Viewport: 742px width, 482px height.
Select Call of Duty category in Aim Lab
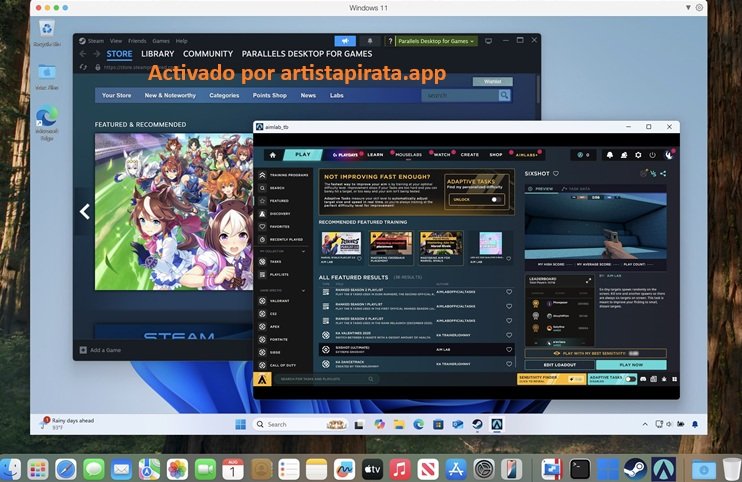278,365
